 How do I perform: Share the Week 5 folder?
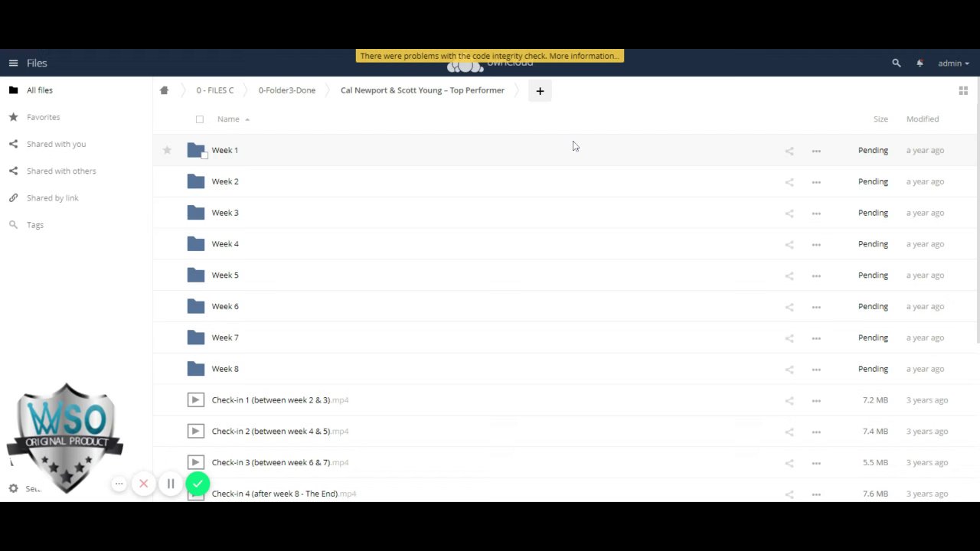pos(789,275)
